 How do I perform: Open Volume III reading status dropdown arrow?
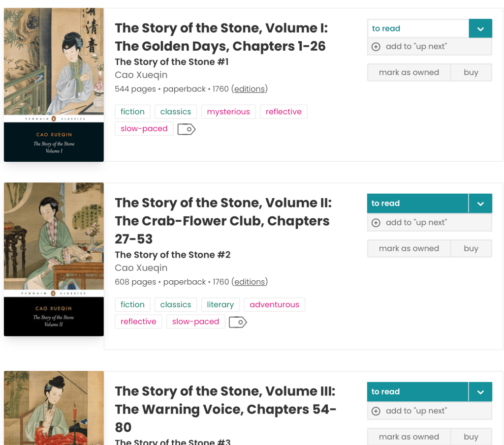(x=480, y=392)
